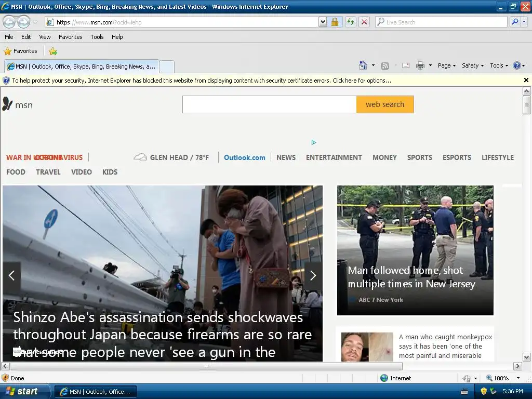The width and height of the screenshot is (532, 399).
Task: Open the Edit menu
Action: (x=26, y=37)
